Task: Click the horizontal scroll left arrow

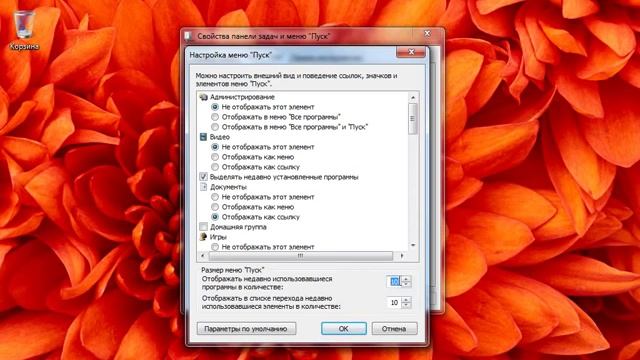Action: coord(203,256)
